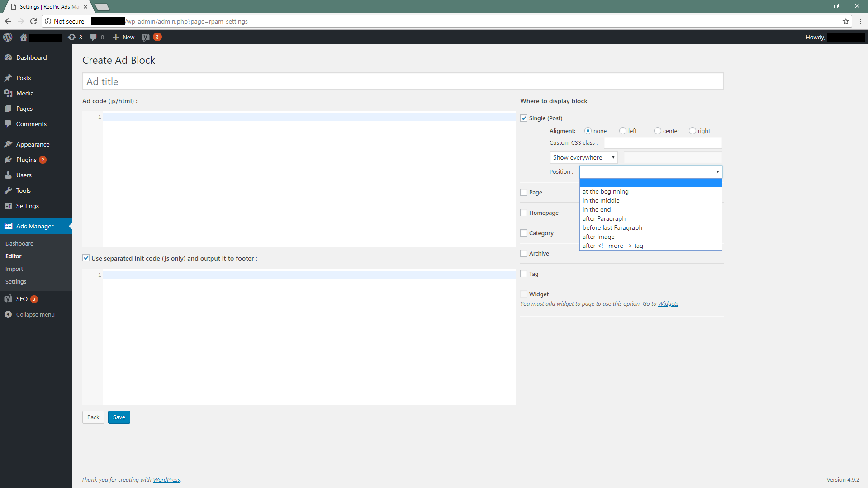Click the site info icon beside Not secure
Screen dimensions: 868x488
pyautogui.click(x=48, y=21)
